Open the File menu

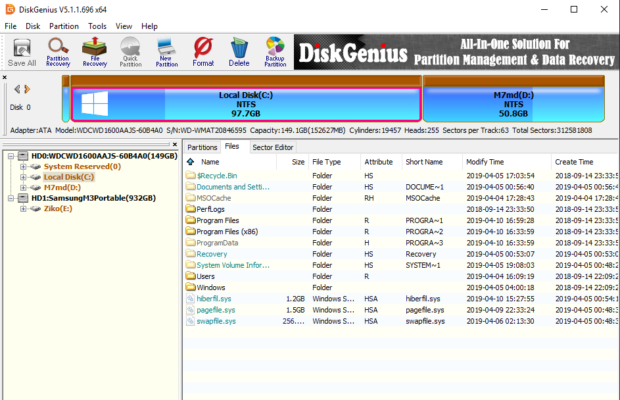[10, 26]
